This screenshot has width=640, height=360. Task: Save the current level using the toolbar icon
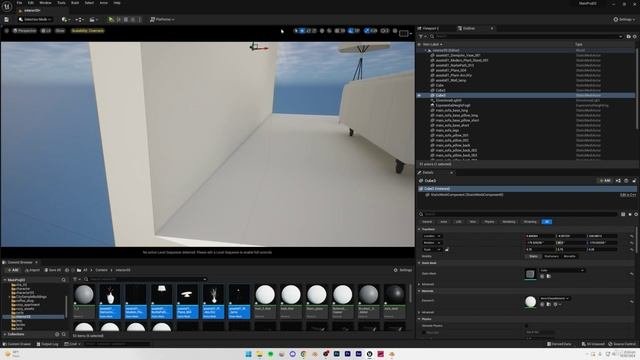pos(7,19)
